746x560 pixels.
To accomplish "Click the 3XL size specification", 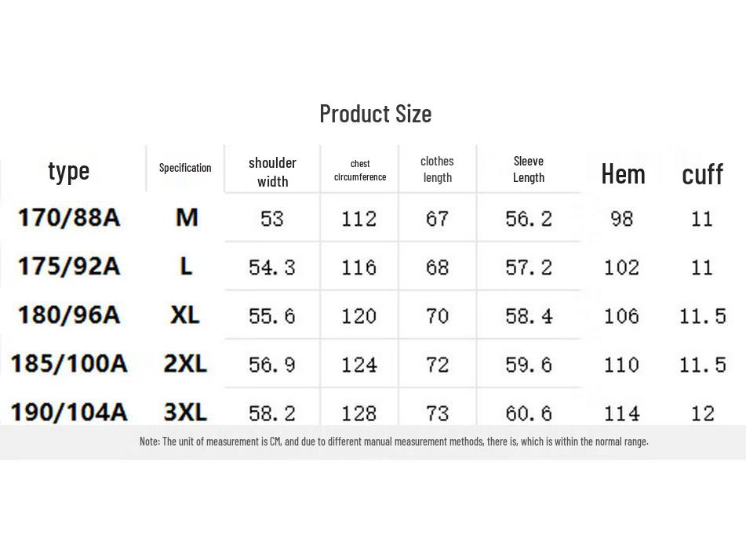I will (x=185, y=411).
